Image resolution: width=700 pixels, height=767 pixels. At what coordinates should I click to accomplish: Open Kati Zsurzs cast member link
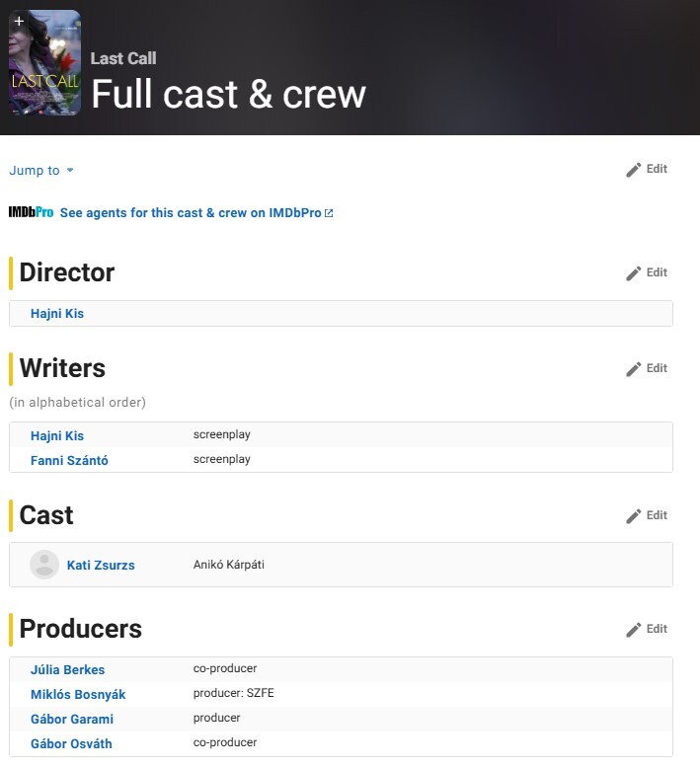(101, 566)
